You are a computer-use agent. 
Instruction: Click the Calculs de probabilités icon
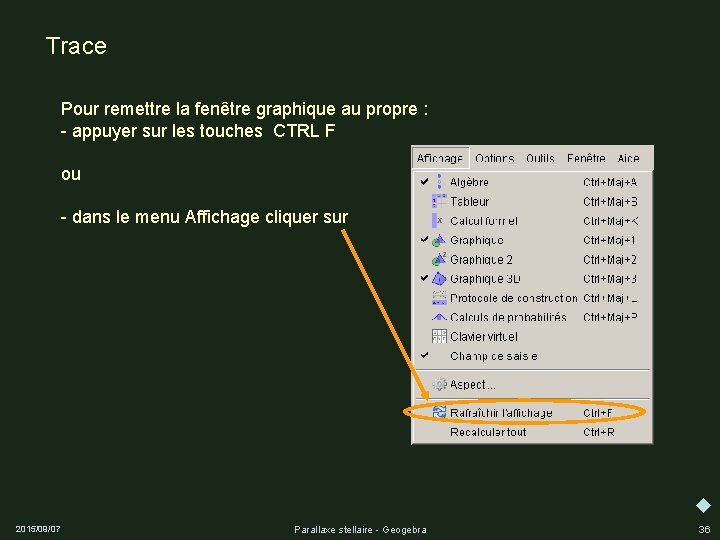click(x=439, y=317)
